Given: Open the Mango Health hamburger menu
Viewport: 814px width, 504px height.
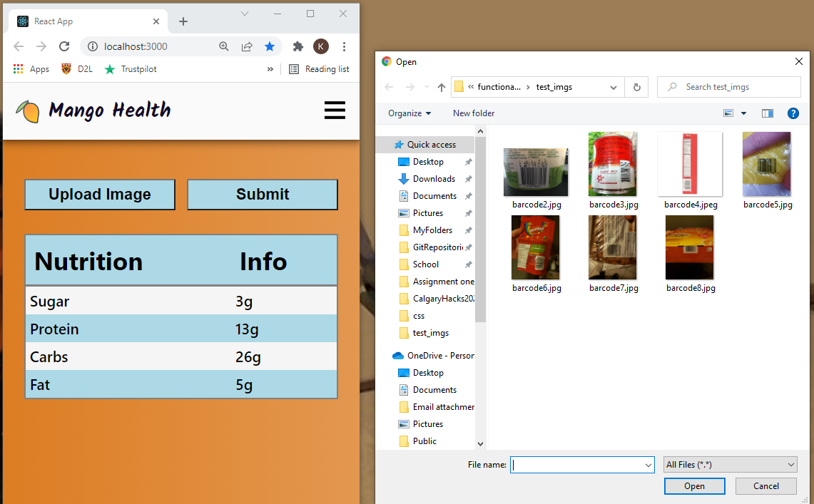Looking at the screenshot, I should click(335, 110).
